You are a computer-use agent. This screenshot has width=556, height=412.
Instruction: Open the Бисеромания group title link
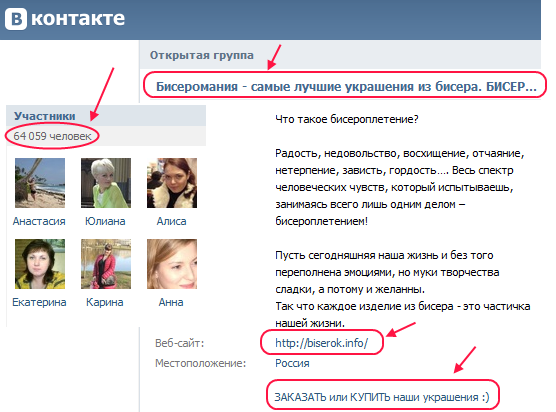tap(346, 87)
